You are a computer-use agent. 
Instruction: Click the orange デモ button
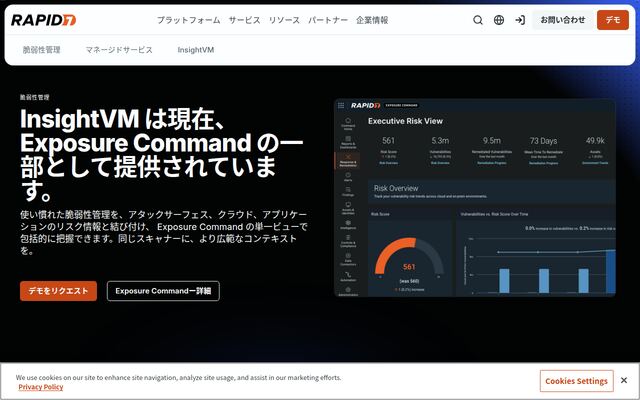613,20
